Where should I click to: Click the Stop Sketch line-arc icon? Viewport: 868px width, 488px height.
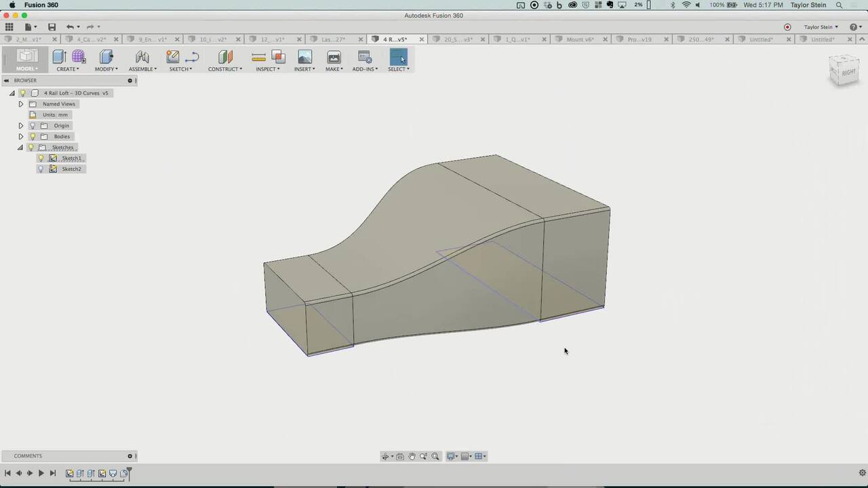[x=192, y=57]
